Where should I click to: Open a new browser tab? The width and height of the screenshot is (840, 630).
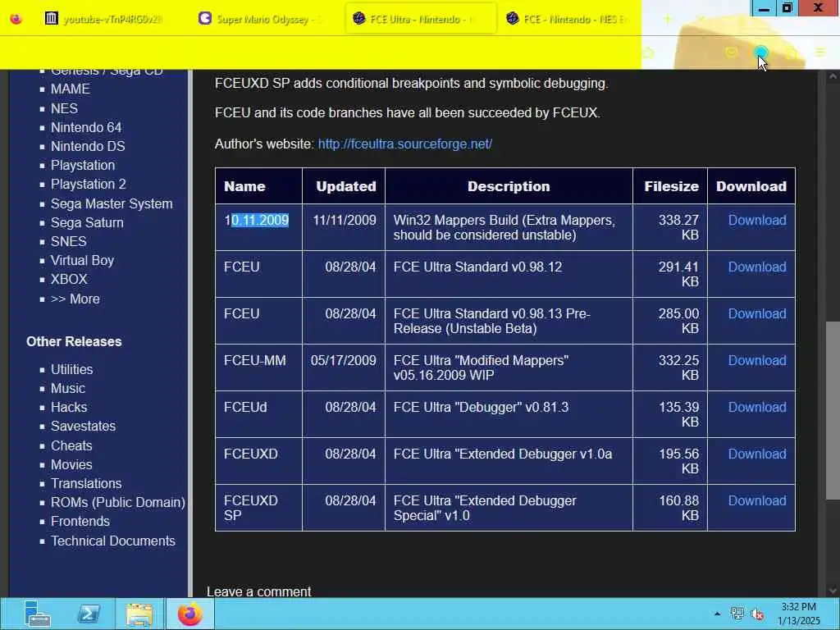tap(667, 20)
